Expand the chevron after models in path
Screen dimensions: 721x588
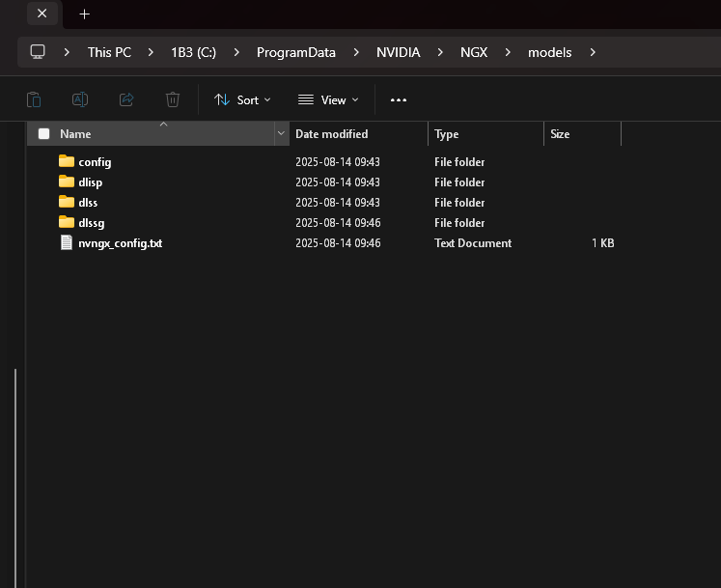[x=593, y=52]
